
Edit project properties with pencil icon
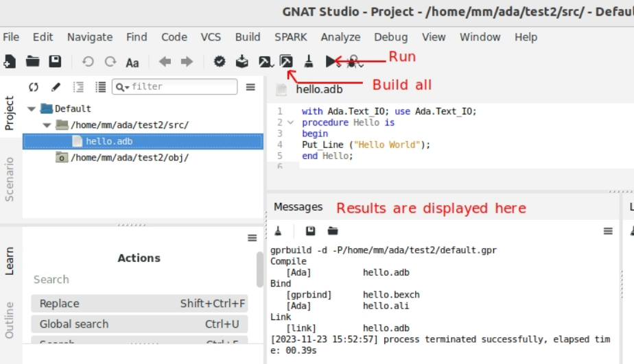point(56,87)
